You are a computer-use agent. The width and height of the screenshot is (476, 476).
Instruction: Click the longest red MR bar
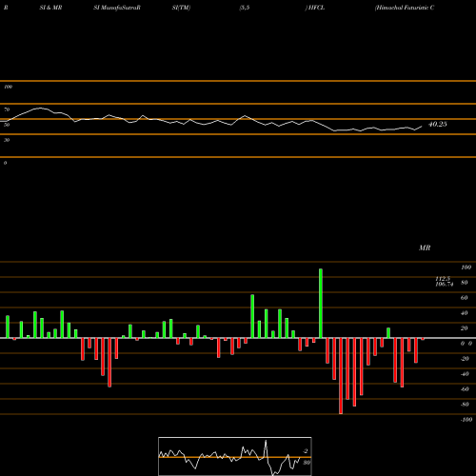point(341,376)
